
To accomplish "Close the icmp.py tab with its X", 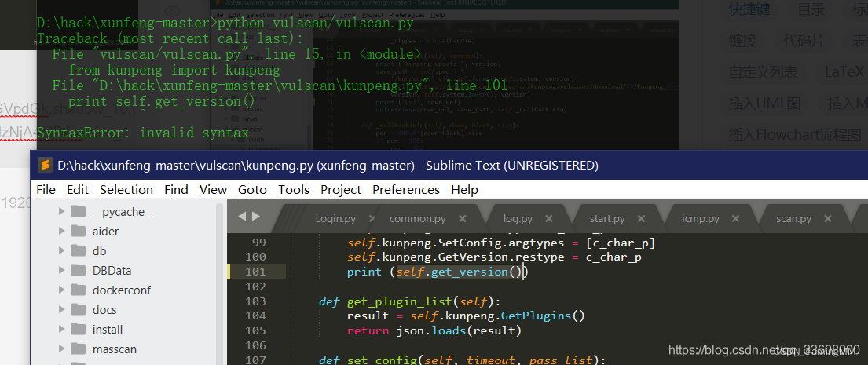I will click(x=736, y=218).
